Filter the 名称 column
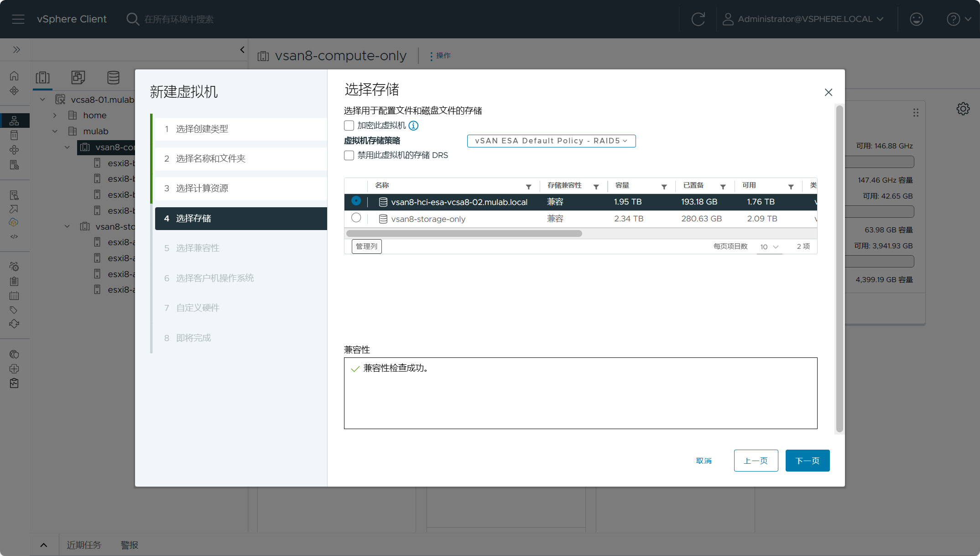The width and height of the screenshot is (980, 556). coord(528,187)
